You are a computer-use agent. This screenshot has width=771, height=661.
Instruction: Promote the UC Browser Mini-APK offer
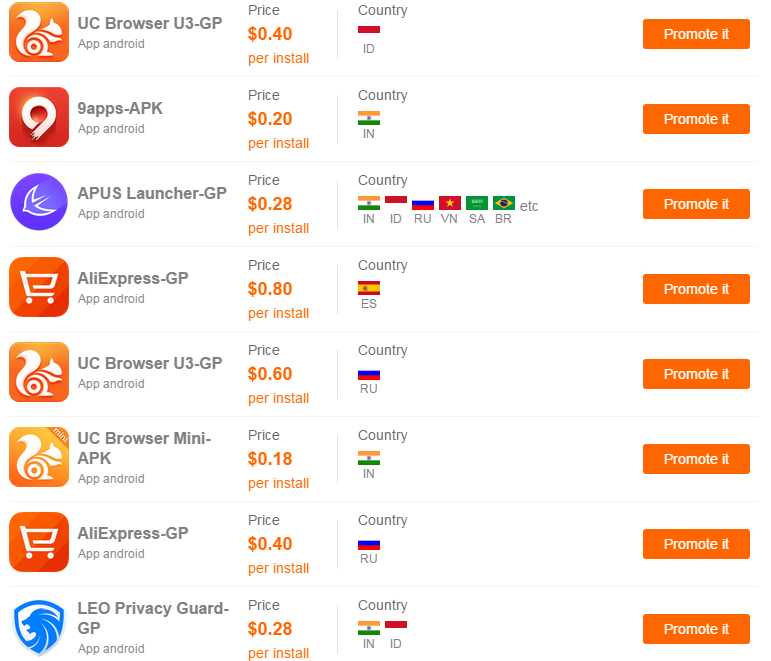click(696, 459)
